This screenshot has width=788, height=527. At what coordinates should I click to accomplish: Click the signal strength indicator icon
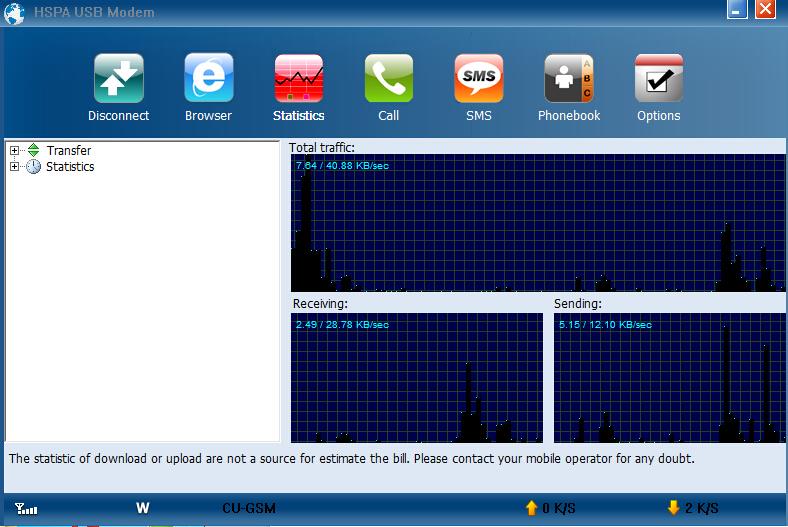[x=26, y=508]
